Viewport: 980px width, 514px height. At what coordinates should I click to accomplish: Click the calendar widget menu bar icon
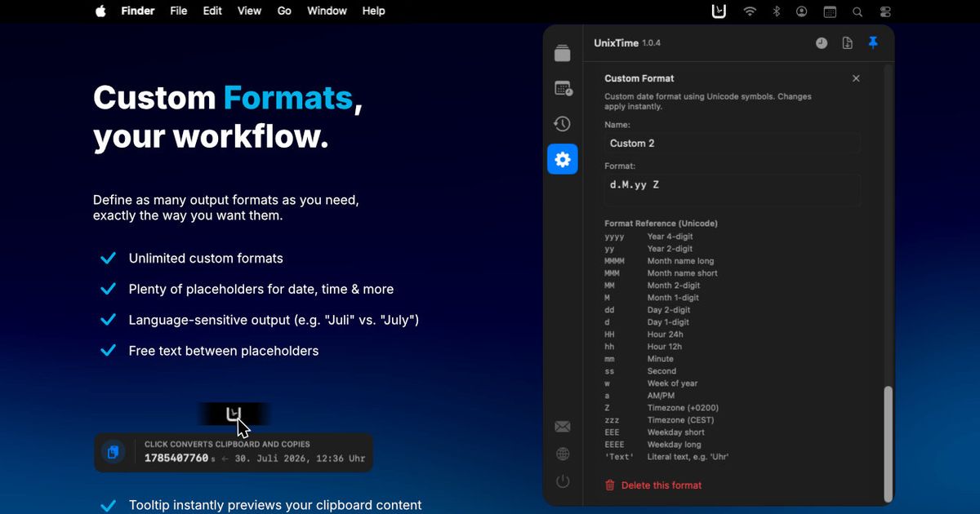coord(830,11)
